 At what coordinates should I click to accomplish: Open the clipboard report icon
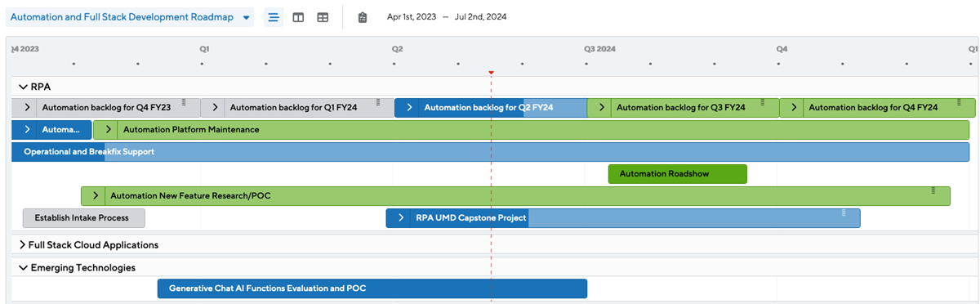tap(363, 17)
